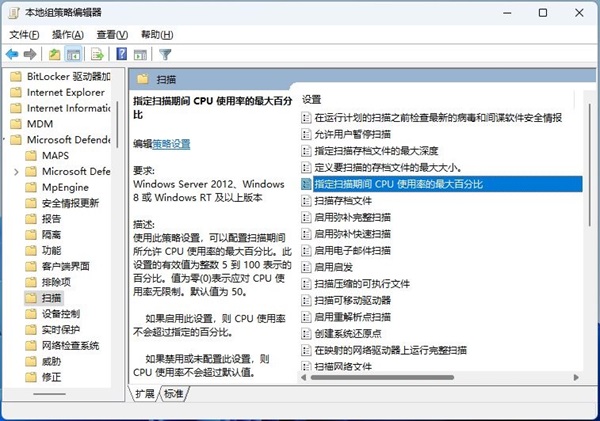Image resolution: width=600 pixels, height=421 pixels.
Task: Select the 启用重解析点扫描 policy
Action: (346, 317)
